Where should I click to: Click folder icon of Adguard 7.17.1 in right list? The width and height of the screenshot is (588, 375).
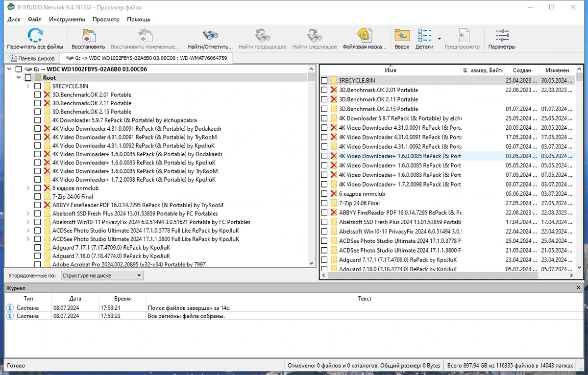click(x=334, y=260)
